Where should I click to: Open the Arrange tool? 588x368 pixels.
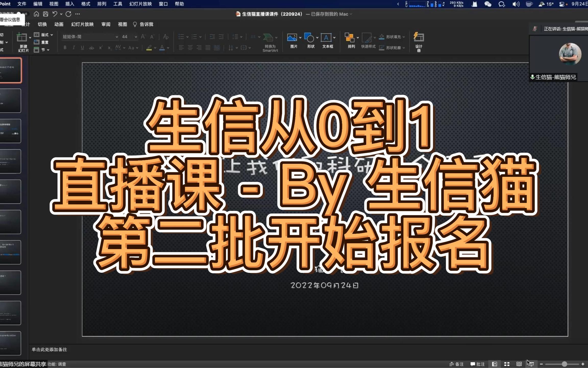click(351, 41)
